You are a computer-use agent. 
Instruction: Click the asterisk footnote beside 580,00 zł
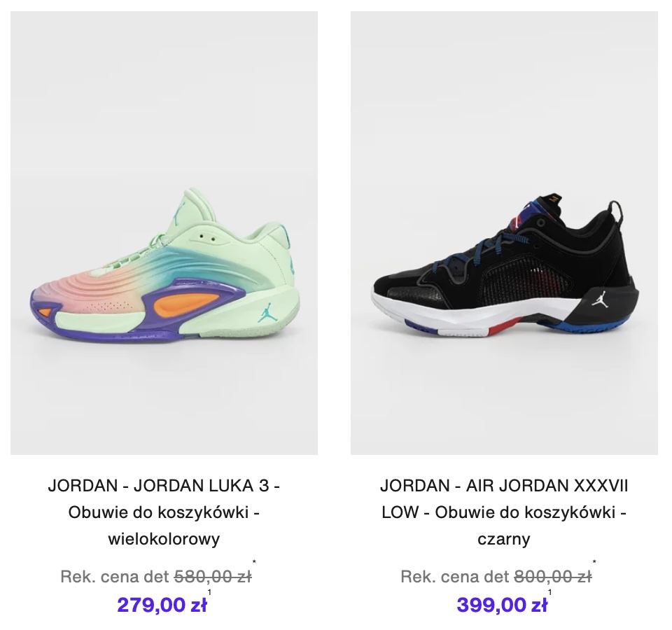254,562
